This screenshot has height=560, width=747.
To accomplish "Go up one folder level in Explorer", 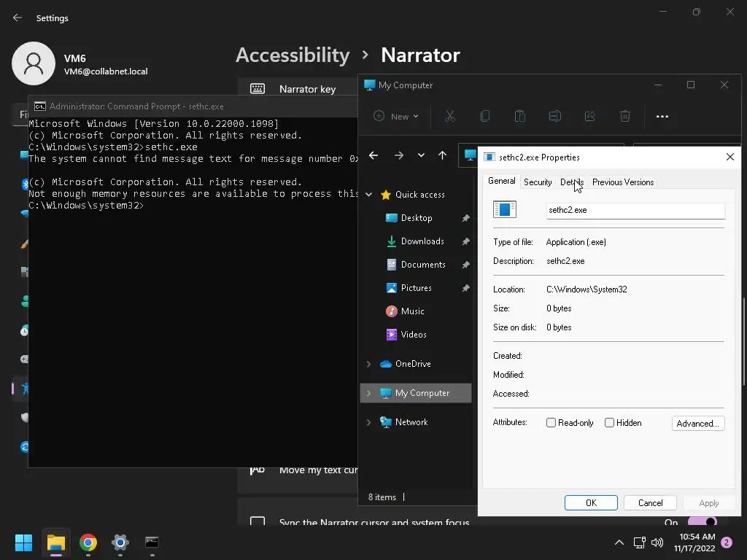I will [442, 155].
